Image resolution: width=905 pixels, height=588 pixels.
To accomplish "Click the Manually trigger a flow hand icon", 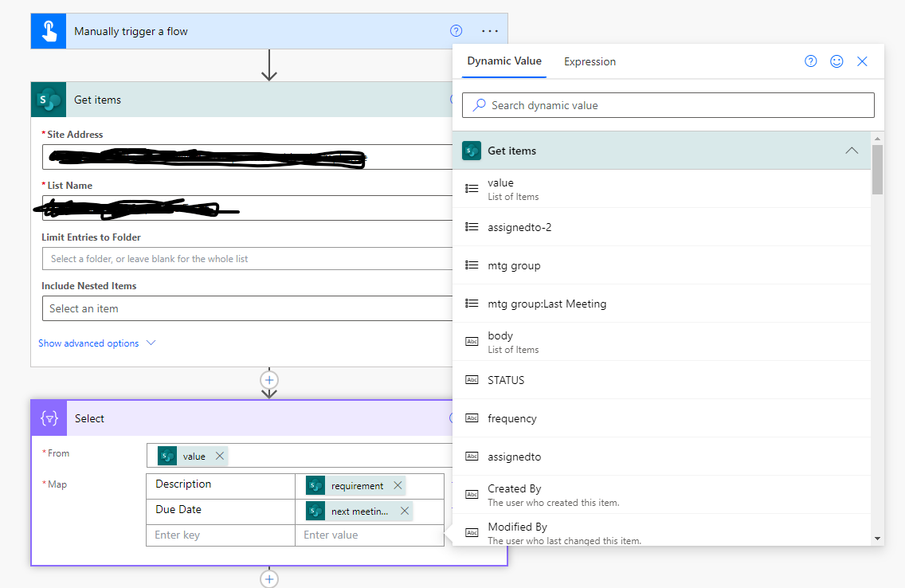I will pos(48,30).
